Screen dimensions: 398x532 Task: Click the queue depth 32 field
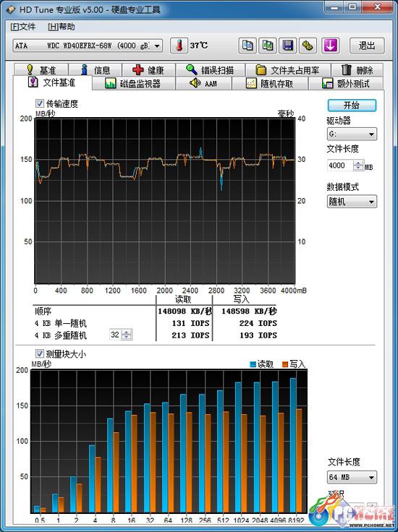click(x=115, y=335)
